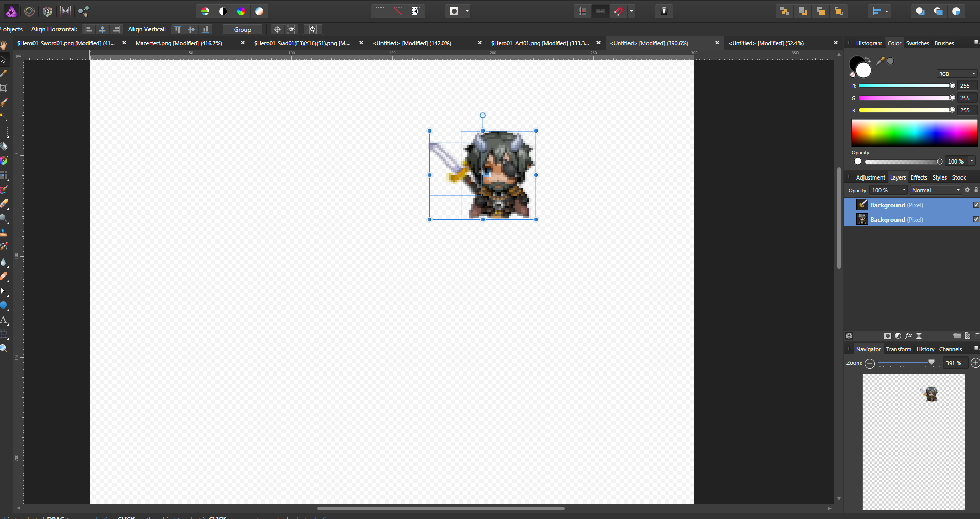This screenshot has width=980, height=519.
Task: Click the Subtract boolean operation icon
Action: [938, 11]
